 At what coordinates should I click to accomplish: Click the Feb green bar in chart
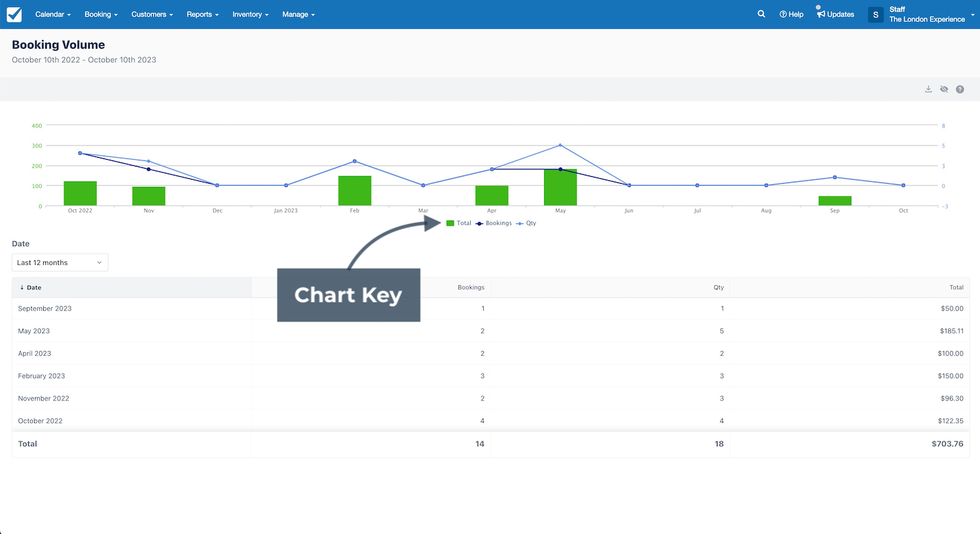tap(354, 191)
